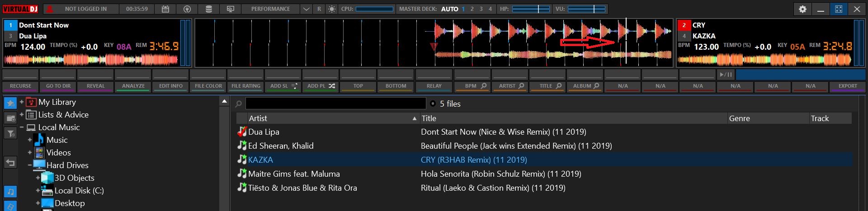868x211 pixels.
Task: Select the PERFORMANCE layout button
Action: tap(270, 9)
